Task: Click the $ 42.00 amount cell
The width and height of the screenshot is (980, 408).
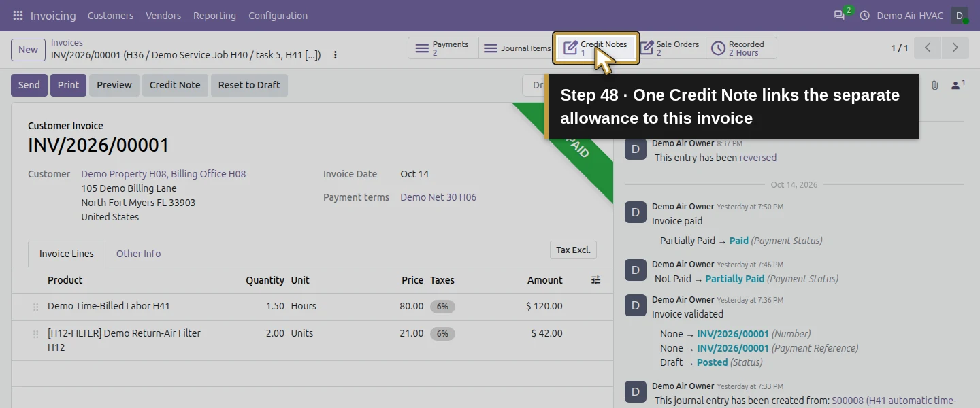Action: [547, 333]
